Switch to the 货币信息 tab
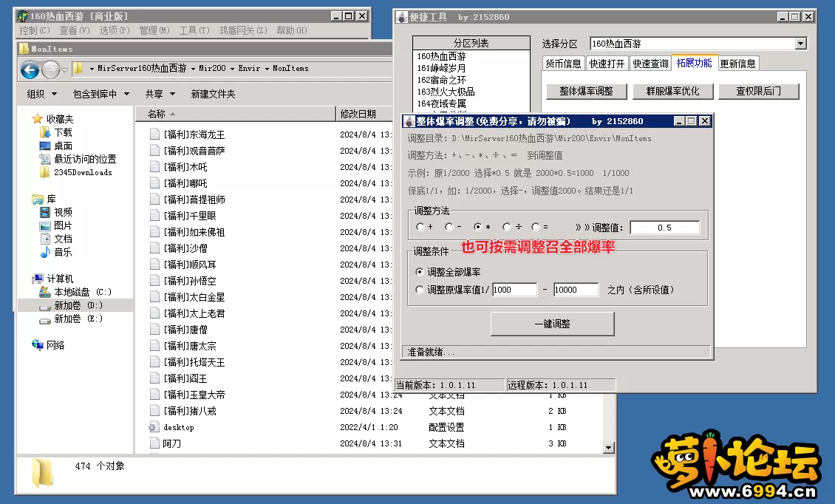This screenshot has height=504, width=835. click(563, 64)
